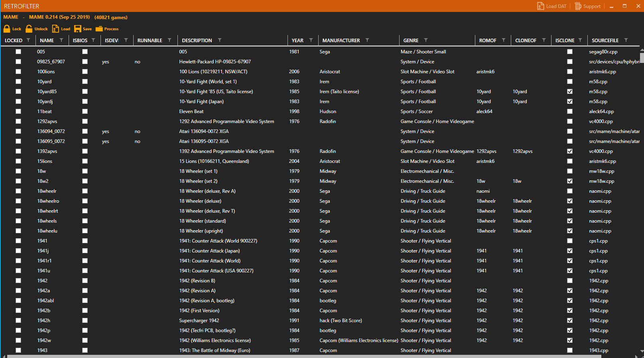Click name cell '1942abl'
Viewport: 644px width, 358px height.
click(x=45, y=301)
